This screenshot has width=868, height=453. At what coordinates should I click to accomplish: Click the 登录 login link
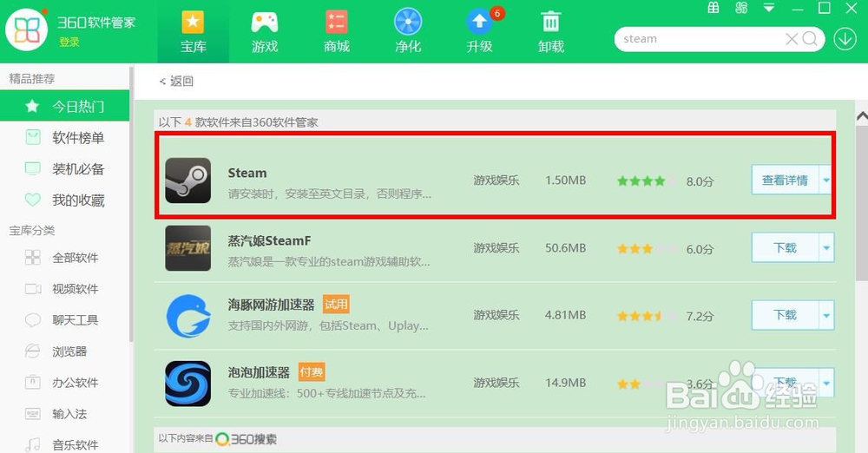pos(69,42)
